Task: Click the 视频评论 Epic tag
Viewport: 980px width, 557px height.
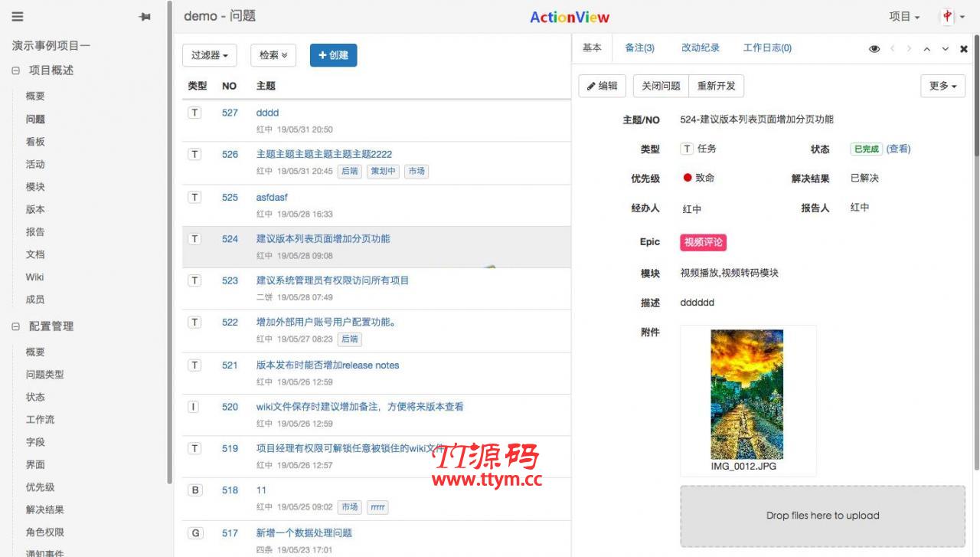Action: (x=703, y=242)
